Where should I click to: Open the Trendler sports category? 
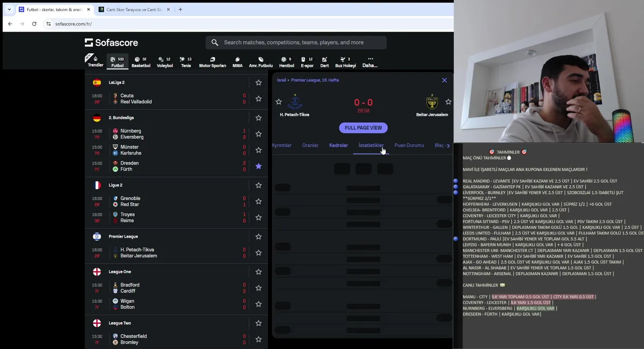point(95,62)
